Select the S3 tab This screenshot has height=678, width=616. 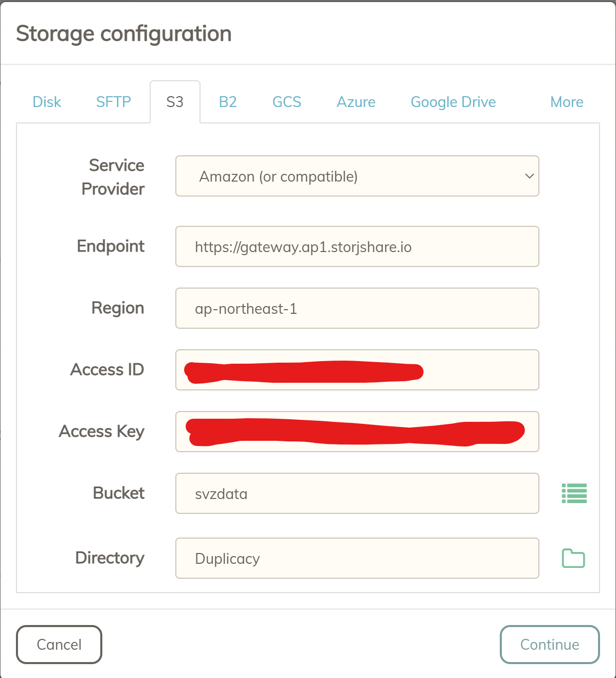coord(175,102)
